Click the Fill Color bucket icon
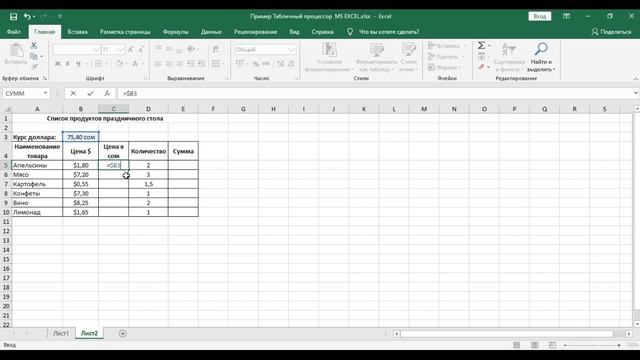The image size is (640, 360). [x=119, y=64]
